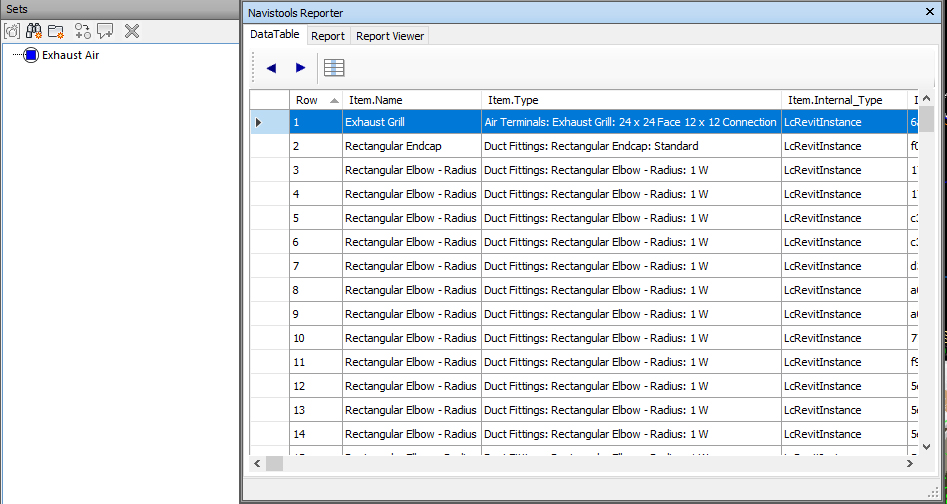Click the horizontal scrollbar left arrow

tap(257, 464)
